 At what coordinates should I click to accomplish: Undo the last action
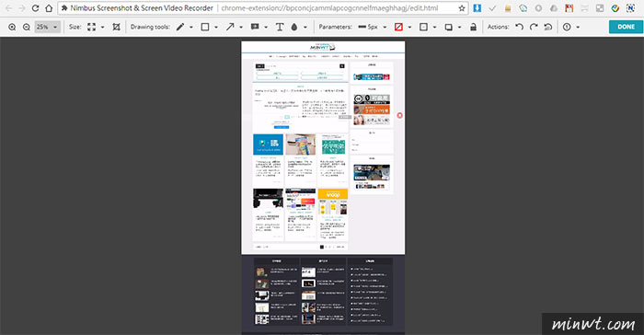tap(519, 27)
